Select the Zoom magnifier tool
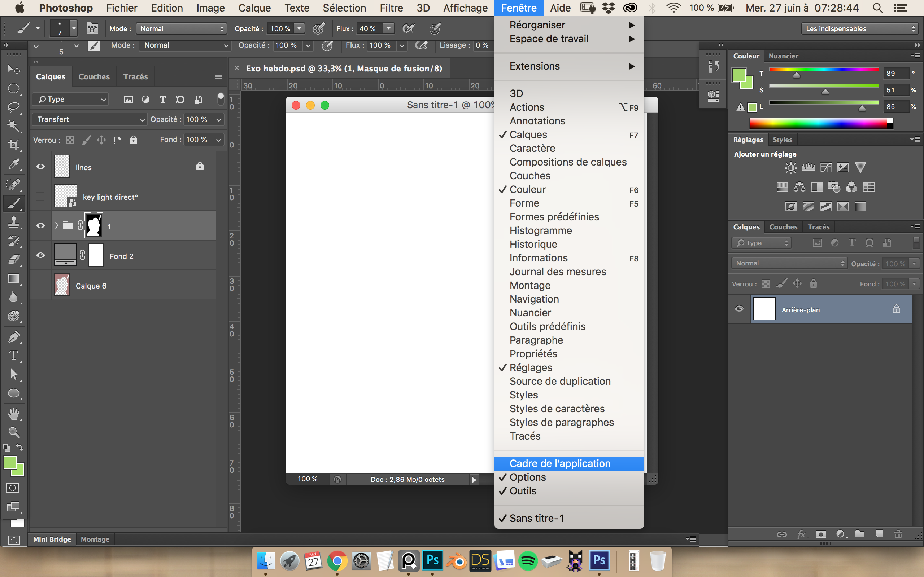Screen dimensions: 924x577 click(13, 432)
